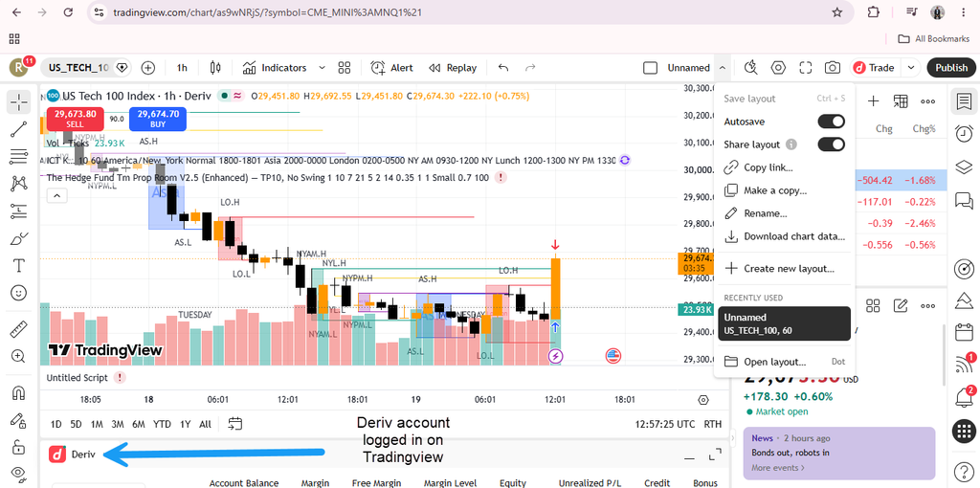
Task: Click the blue BUY 29,674.70 button
Action: point(158,119)
